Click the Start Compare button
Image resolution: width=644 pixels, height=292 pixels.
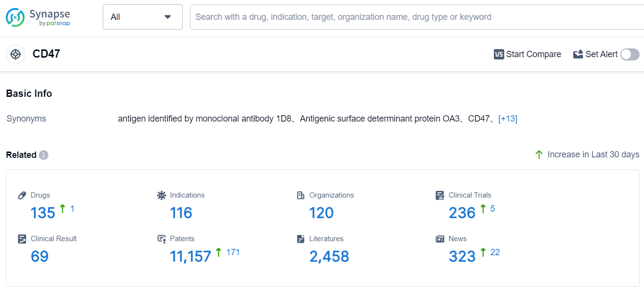coord(527,54)
